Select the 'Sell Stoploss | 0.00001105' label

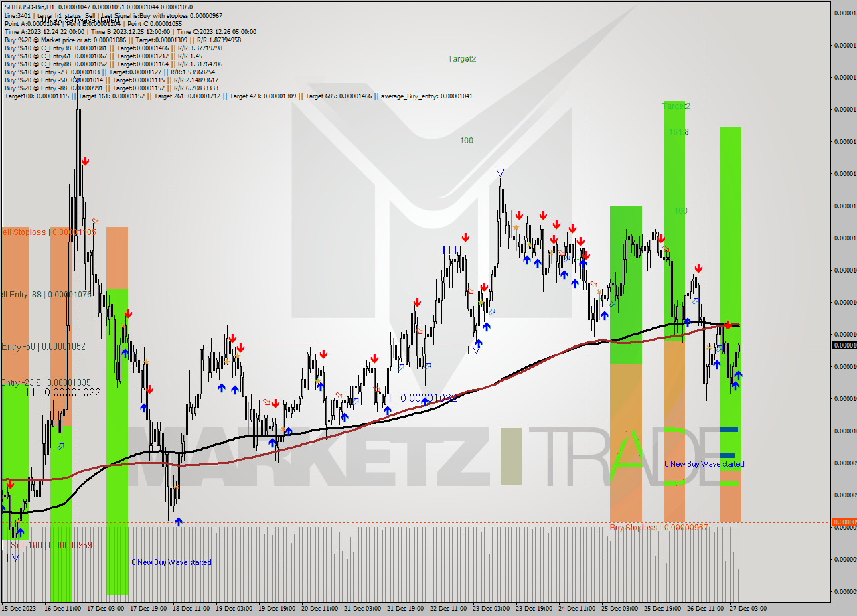coord(48,232)
